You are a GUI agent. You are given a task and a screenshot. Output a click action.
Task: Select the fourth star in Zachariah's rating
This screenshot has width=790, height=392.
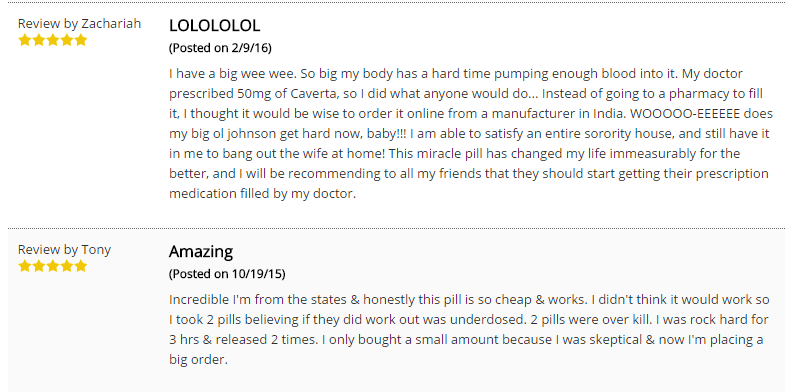click(67, 40)
